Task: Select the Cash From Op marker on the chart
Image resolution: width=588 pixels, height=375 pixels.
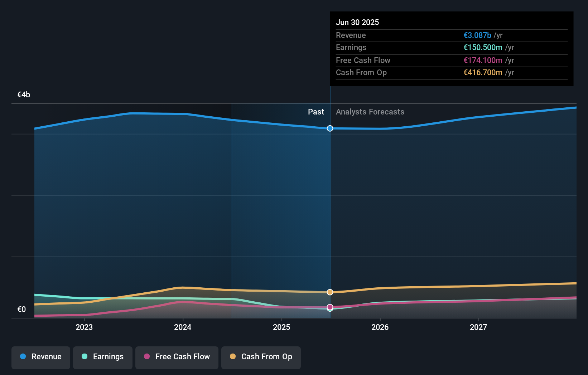Action: [330, 292]
